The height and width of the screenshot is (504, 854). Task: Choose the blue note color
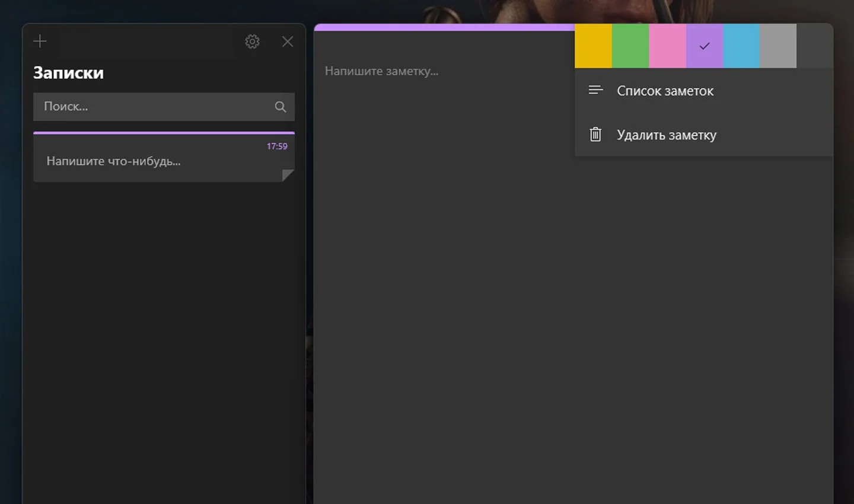[x=741, y=46]
